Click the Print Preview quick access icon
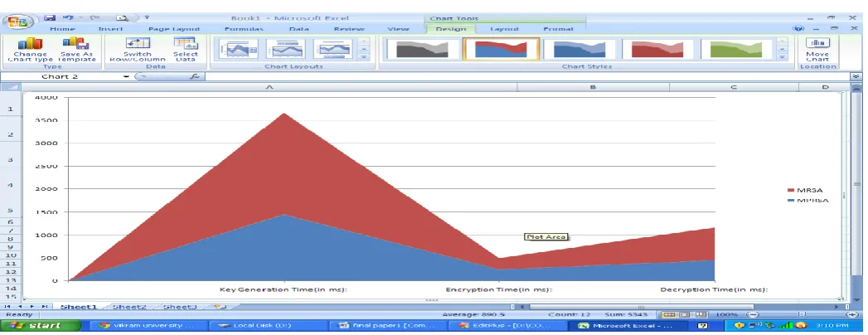The image size is (868, 335). point(123,18)
